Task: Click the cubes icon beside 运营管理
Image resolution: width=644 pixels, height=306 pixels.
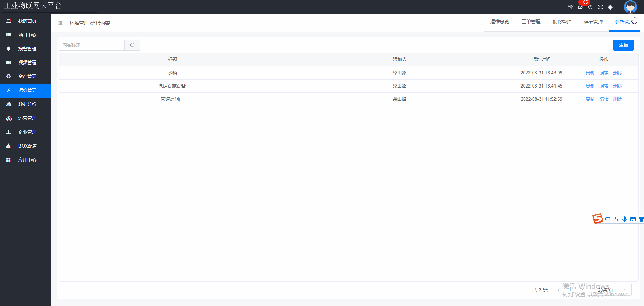Action: [9, 118]
